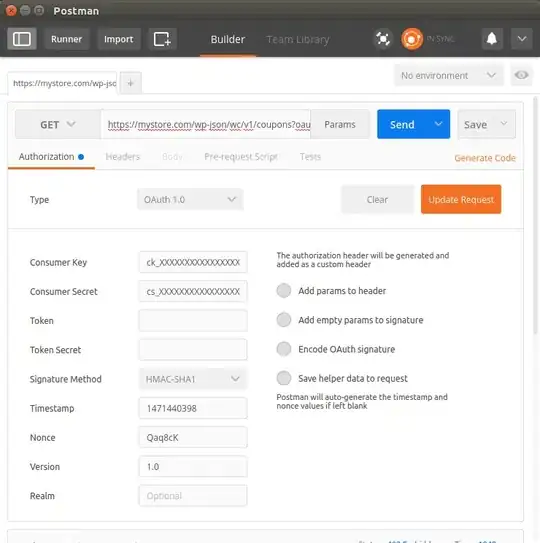Viewport: 540px width, 543px height.
Task: Clear the authorization settings
Action: [377, 199]
